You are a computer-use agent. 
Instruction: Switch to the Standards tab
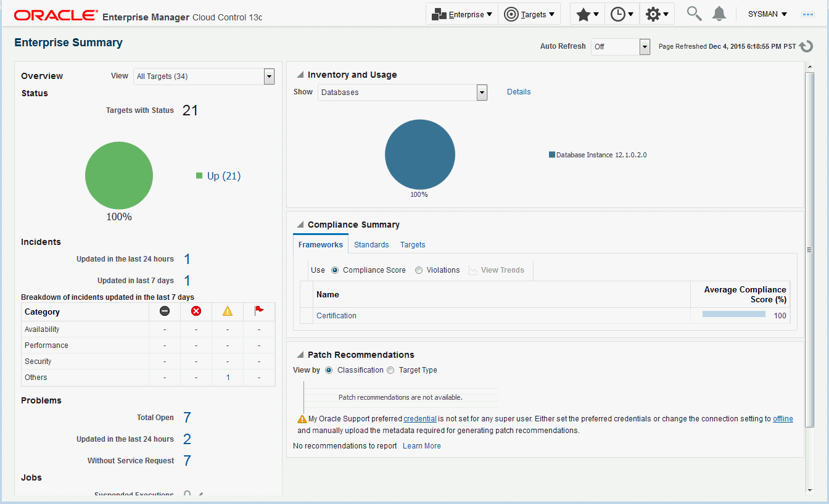point(371,245)
